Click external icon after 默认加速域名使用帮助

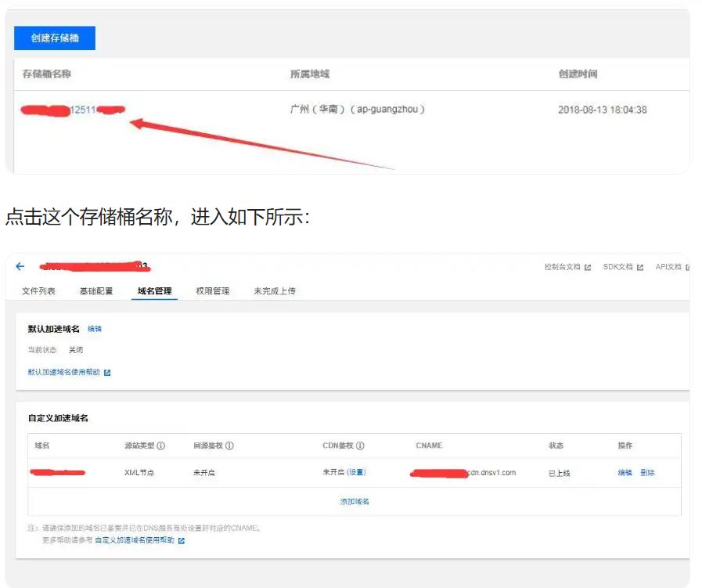(x=107, y=373)
